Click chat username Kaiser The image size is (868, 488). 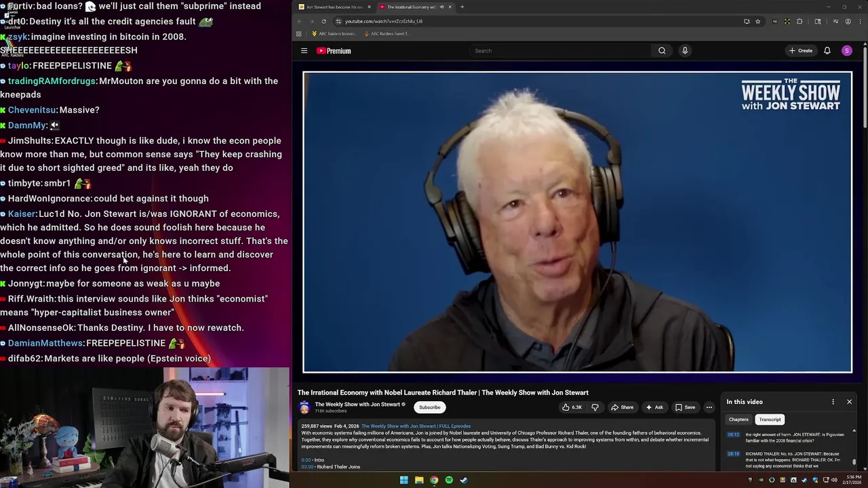coord(22,214)
